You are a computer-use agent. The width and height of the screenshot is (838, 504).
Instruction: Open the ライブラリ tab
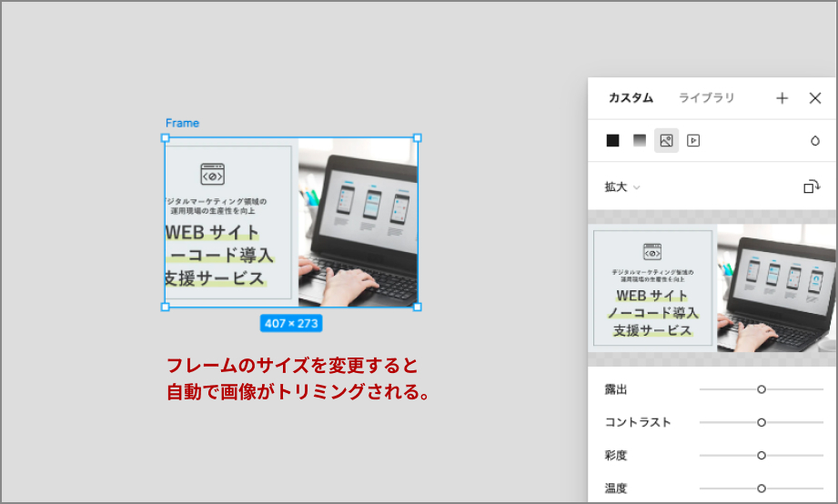click(x=706, y=98)
